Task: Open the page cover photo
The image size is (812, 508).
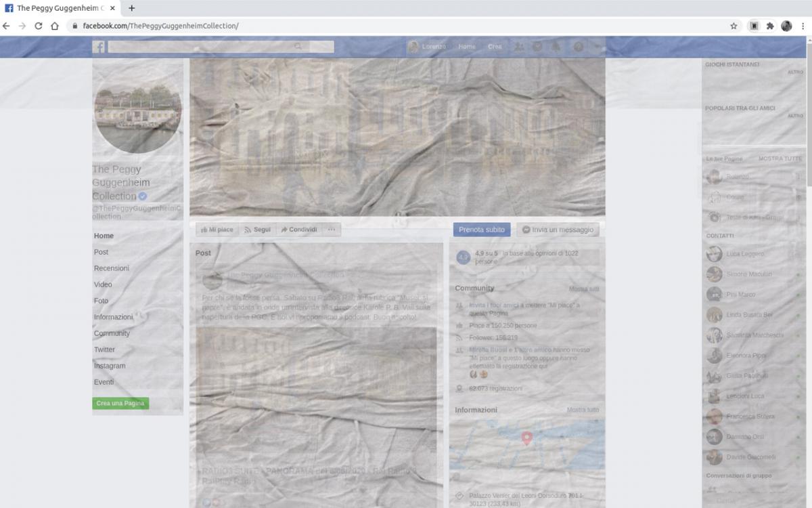Action: click(397, 137)
